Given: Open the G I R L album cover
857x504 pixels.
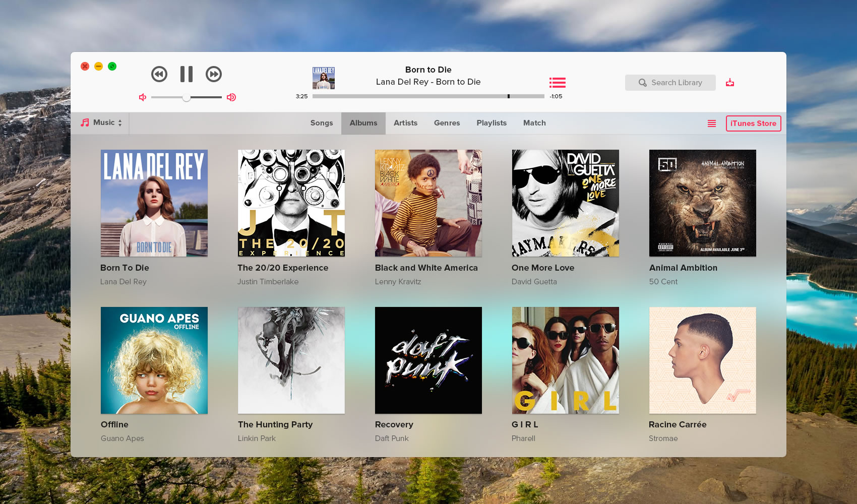Looking at the screenshot, I should point(566,360).
